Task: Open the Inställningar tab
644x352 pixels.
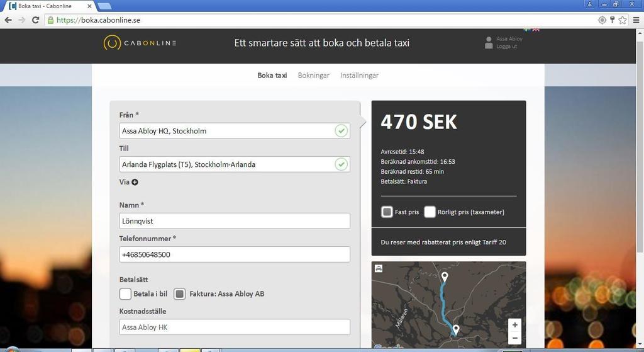Action: point(359,76)
